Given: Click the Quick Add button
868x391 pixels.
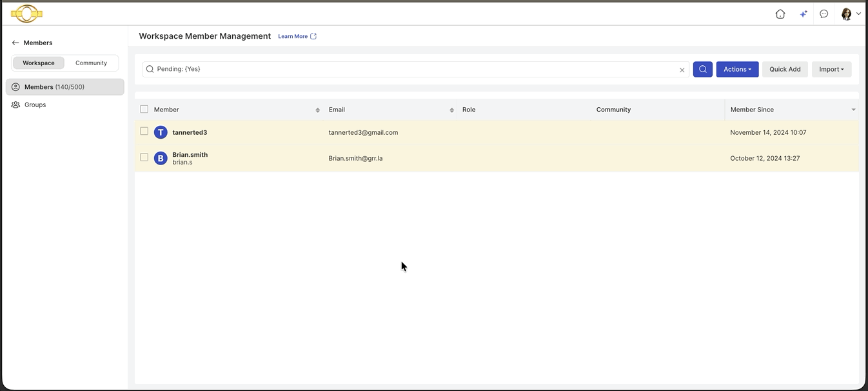Looking at the screenshot, I should point(785,69).
